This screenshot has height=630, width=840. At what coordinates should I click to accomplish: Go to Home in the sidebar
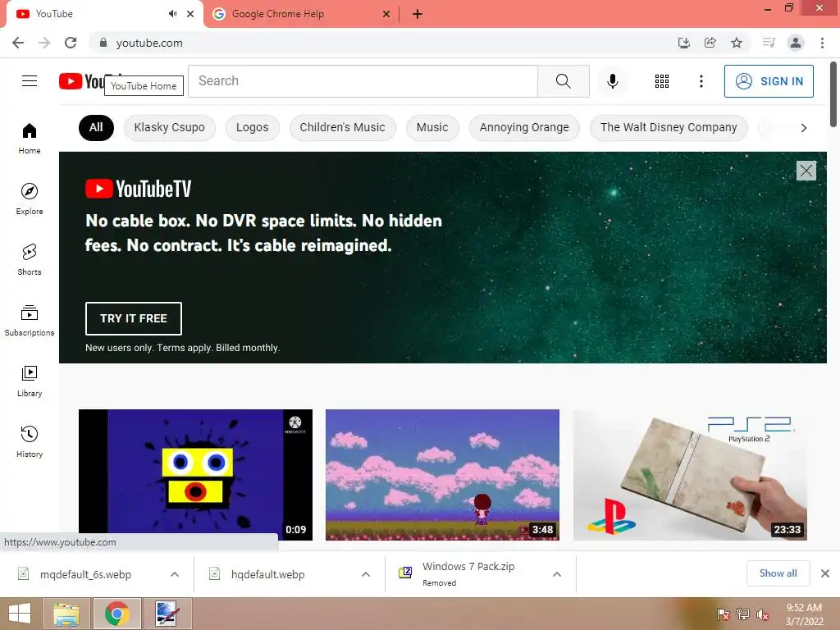[30, 138]
